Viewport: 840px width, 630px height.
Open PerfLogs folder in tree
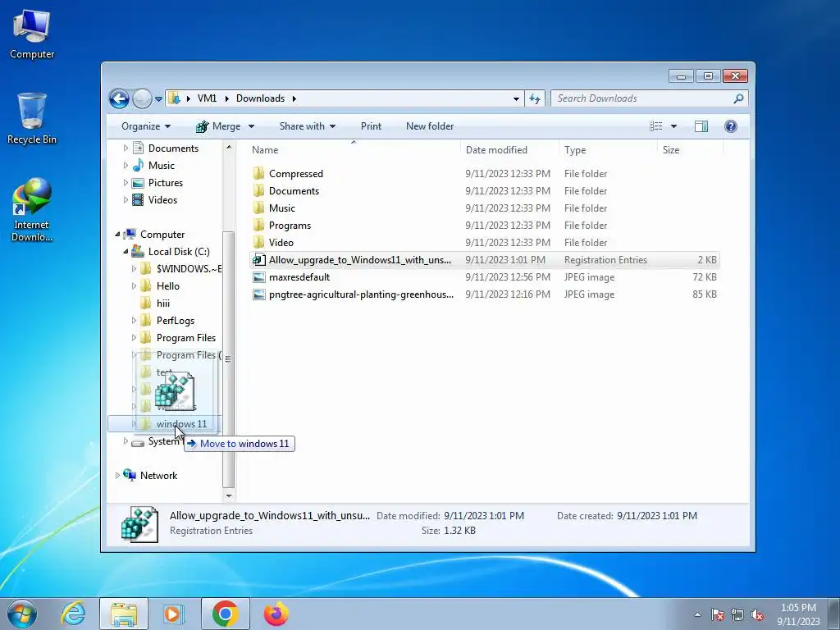(167, 321)
